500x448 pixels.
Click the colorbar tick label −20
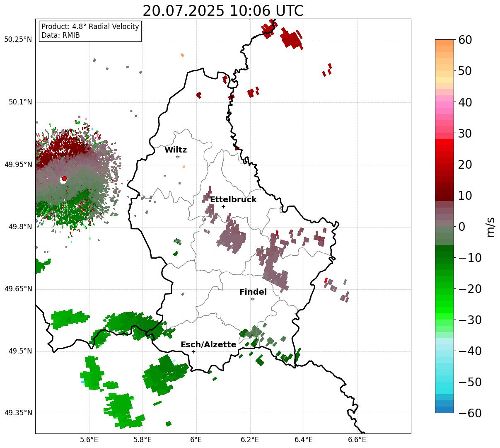[x=470, y=289]
